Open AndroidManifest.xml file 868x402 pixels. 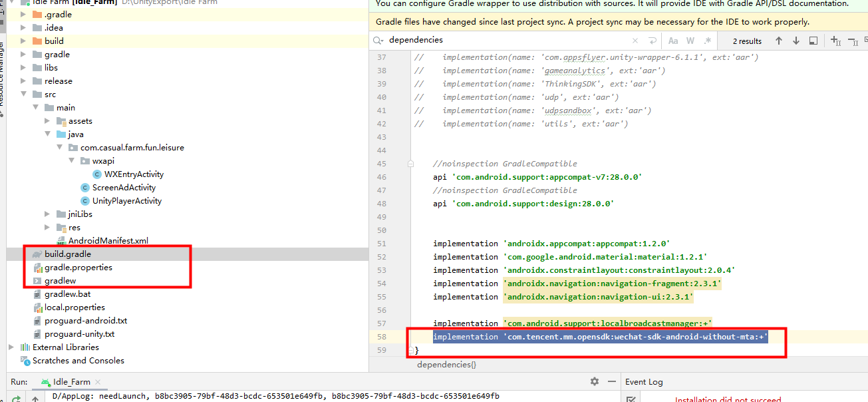pos(108,241)
